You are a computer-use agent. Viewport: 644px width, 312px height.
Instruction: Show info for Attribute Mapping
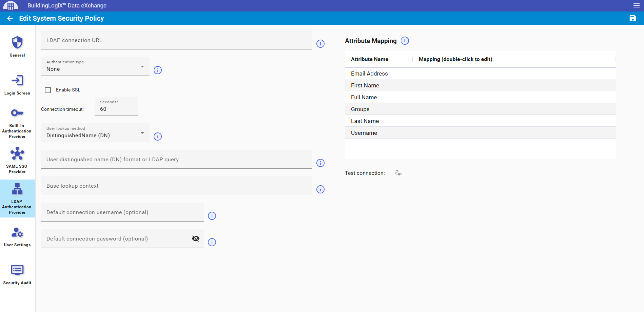(x=405, y=41)
